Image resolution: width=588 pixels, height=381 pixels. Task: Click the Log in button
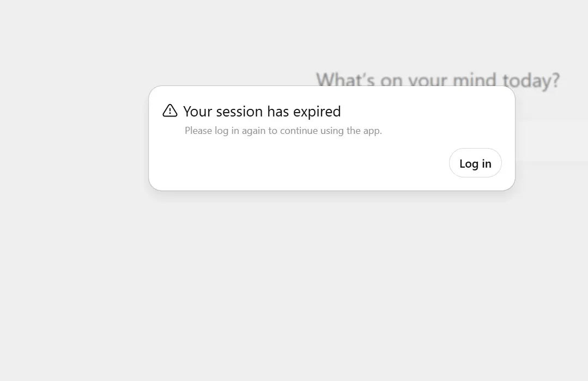click(x=475, y=163)
